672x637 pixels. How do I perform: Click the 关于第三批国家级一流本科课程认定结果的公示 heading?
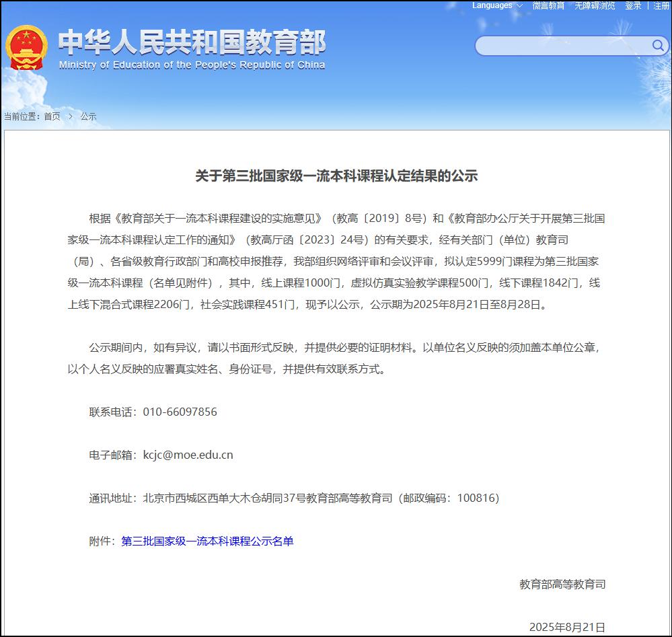[336, 176]
